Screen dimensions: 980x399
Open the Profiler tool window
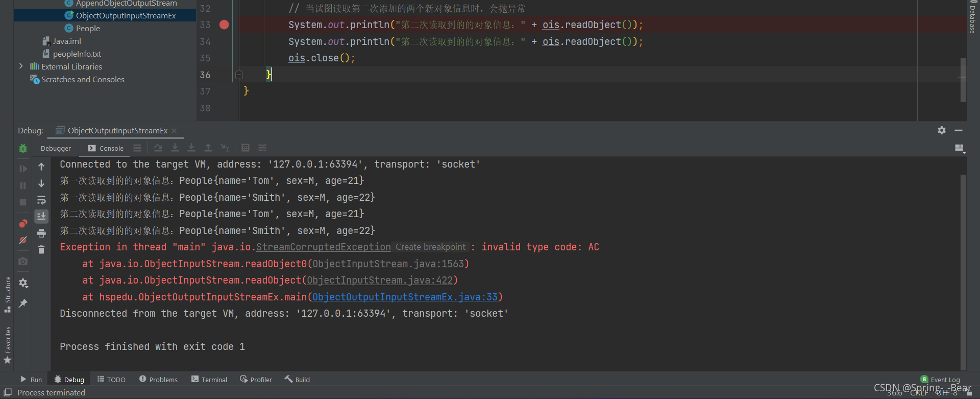click(256, 380)
